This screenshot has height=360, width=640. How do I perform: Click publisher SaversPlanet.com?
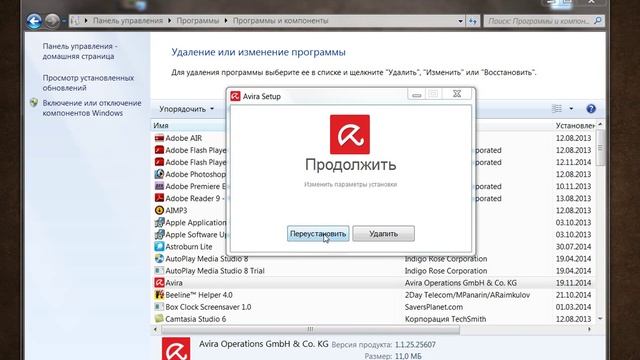click(434, 307)
